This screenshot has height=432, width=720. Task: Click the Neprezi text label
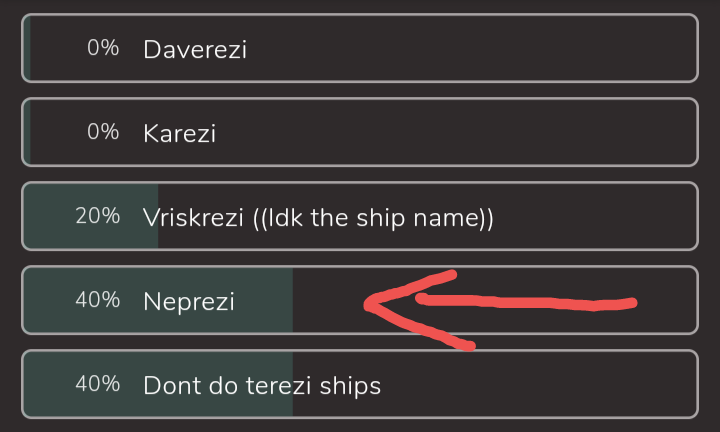pos(189,302)
